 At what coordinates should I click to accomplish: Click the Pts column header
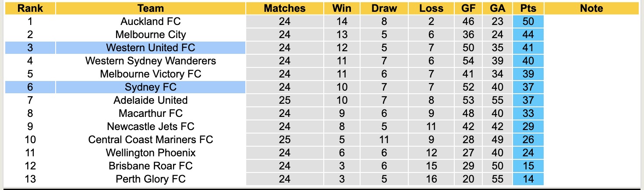tap(528, 8)
